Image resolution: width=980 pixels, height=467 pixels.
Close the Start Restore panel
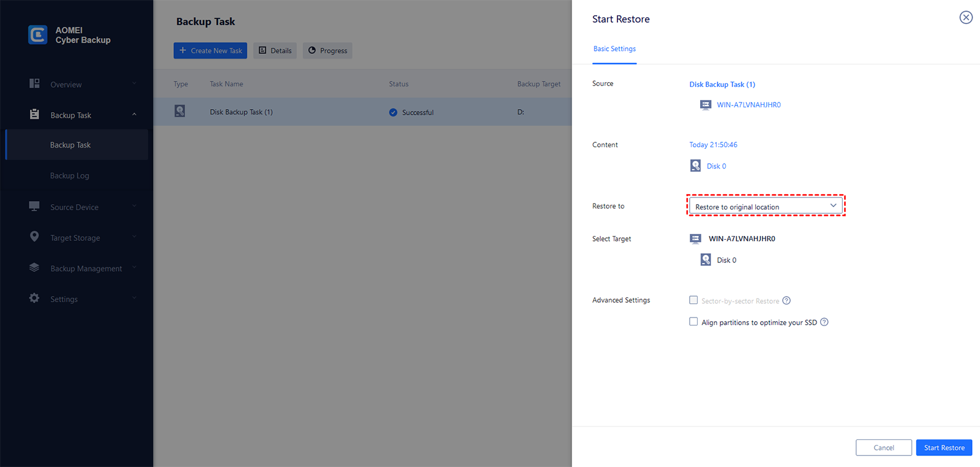(x=966, y=18)
